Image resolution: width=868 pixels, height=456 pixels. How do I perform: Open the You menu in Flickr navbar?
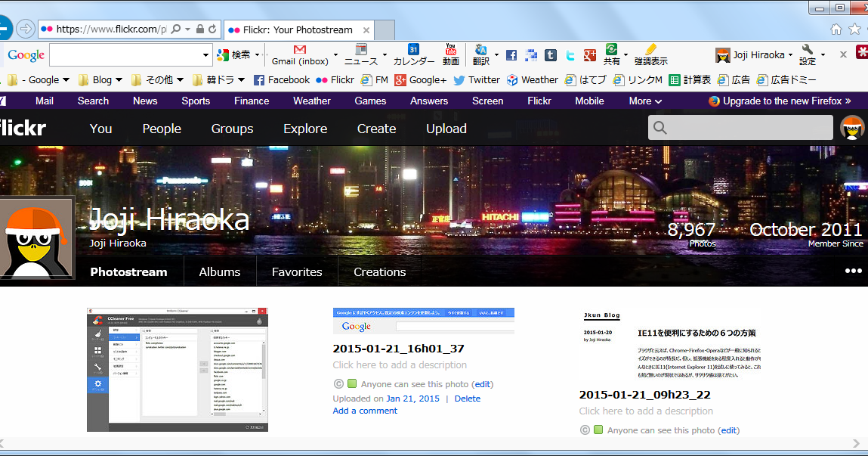[x=100, y=129]
